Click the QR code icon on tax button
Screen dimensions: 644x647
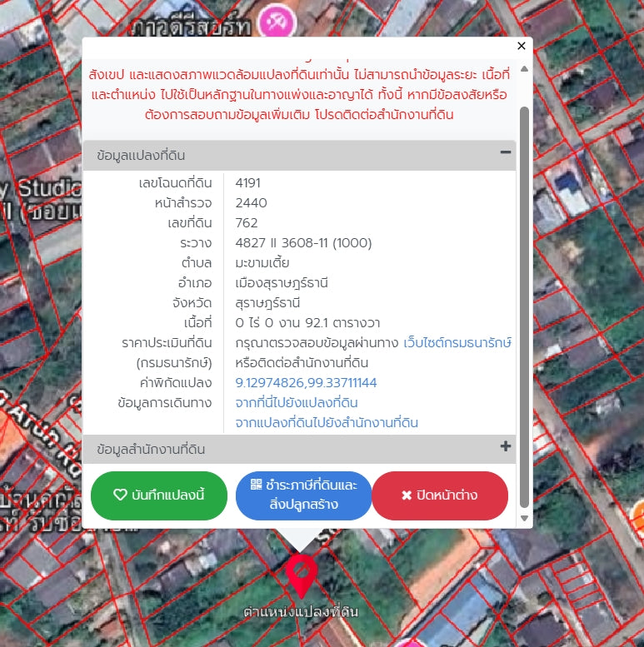256,485
